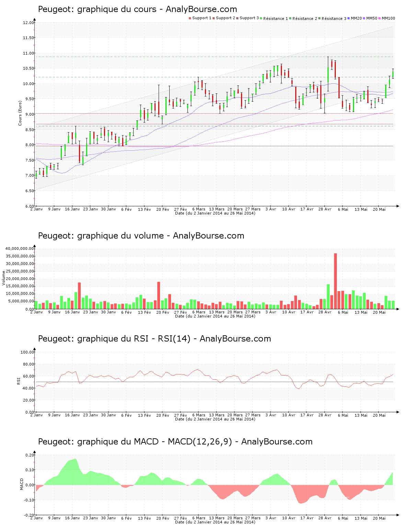The width and height of the screenshot is (412, 532).
Task: Click the price chart date range caption
Action: (x=215, y=213)
